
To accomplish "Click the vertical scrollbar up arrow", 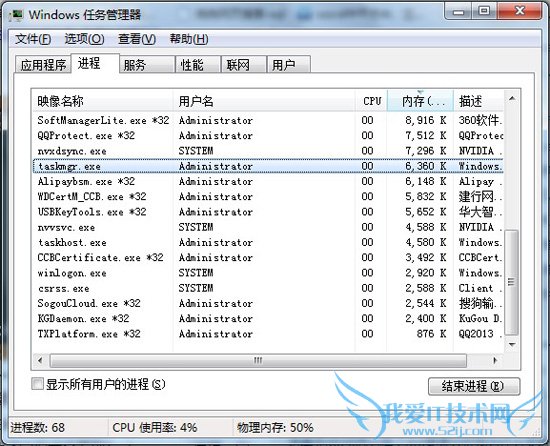I will [512, 99].
